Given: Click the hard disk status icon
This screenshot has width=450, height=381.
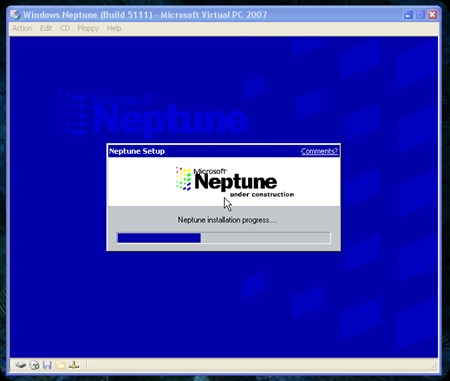Looking at the screenshot, I should pos(21,365).
